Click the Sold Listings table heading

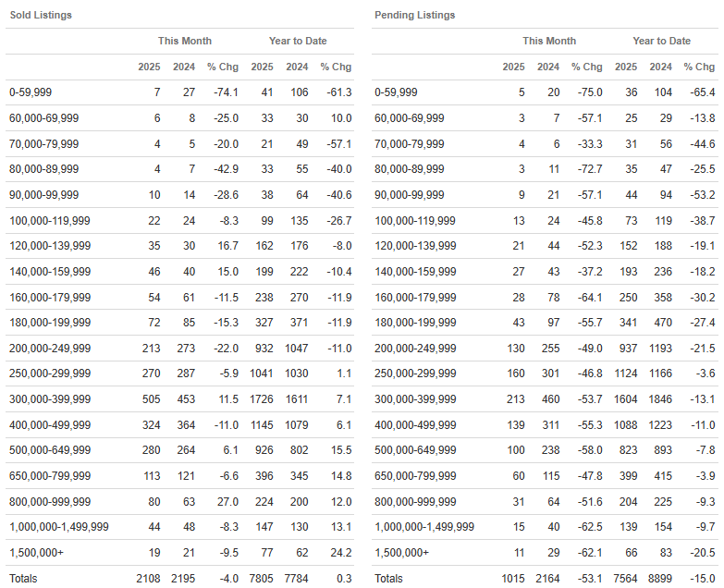[x=41, y=15]
